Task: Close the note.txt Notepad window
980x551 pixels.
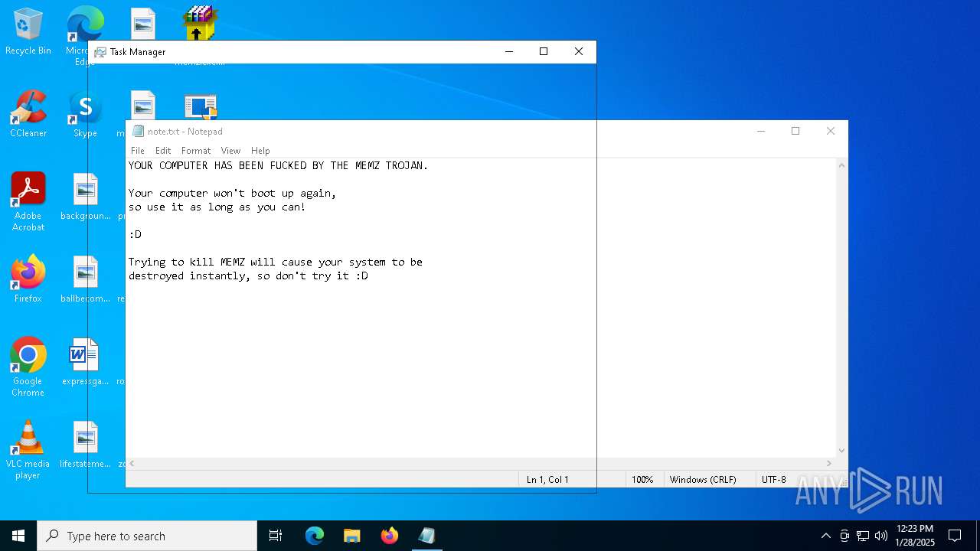Action: [831, 131]
